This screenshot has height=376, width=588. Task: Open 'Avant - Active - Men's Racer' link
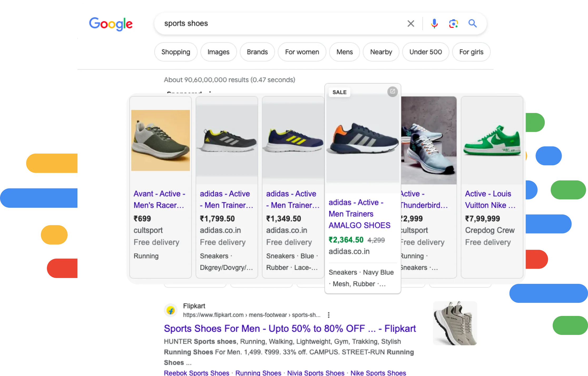coord(160,199)
